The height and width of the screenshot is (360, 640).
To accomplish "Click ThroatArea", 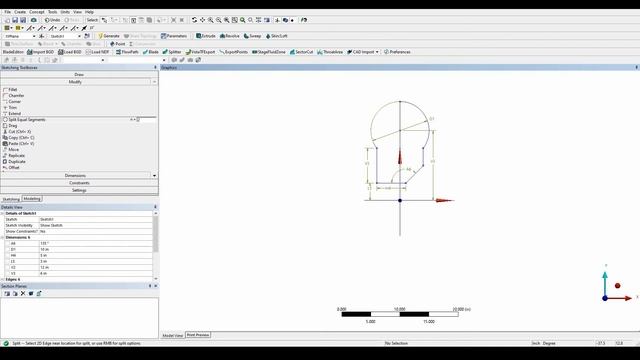I will (x=330, y=52).
